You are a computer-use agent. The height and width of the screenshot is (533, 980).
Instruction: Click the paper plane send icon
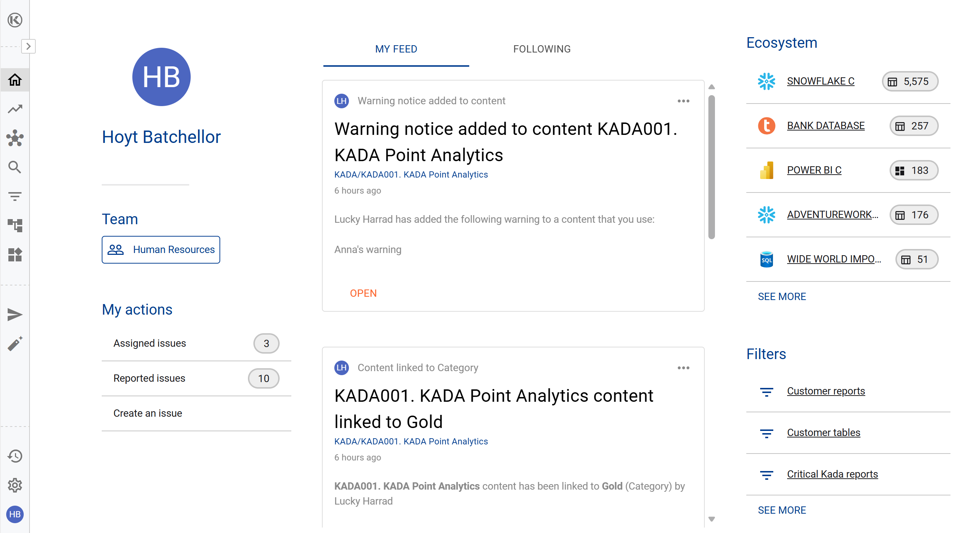pyautogui.click(x=15, y=315)
